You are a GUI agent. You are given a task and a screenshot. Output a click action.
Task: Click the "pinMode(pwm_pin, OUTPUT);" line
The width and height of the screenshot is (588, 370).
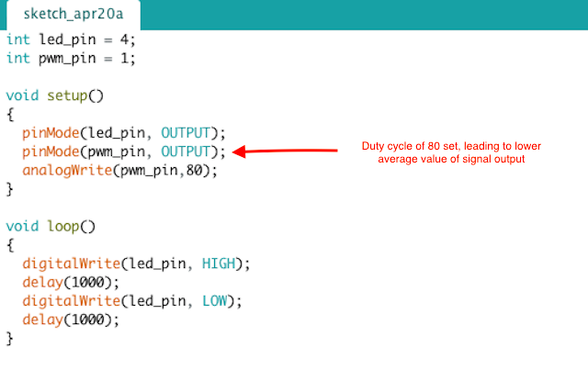pyautogui.click(x=124, y=151)
